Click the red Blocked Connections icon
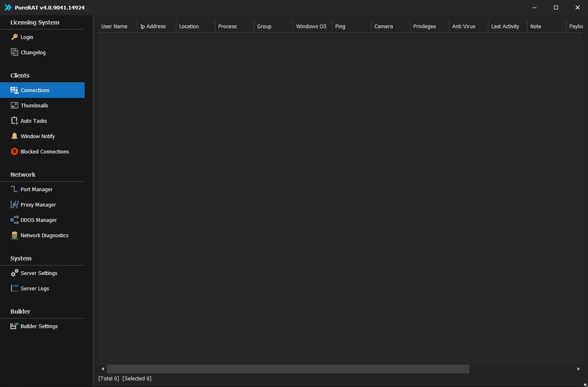The width and height of the screenshot is (588, 387). pos(15,151)
